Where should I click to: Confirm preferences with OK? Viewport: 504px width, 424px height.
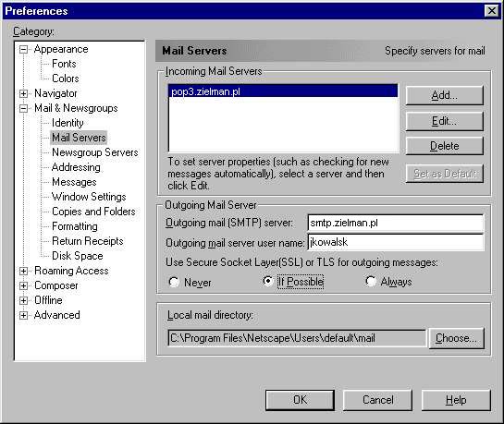click(x=300, y=400)
